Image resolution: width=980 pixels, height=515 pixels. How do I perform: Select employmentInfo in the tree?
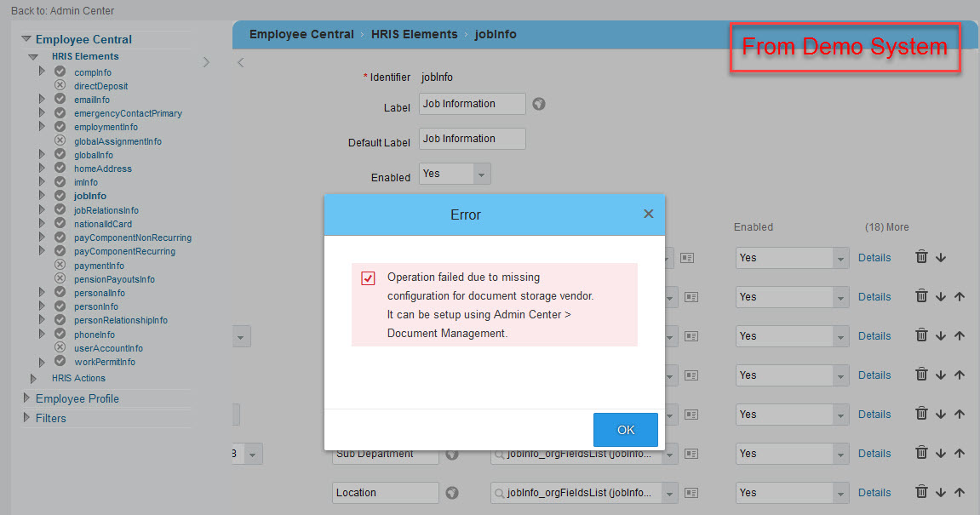(x=106, y=127)
